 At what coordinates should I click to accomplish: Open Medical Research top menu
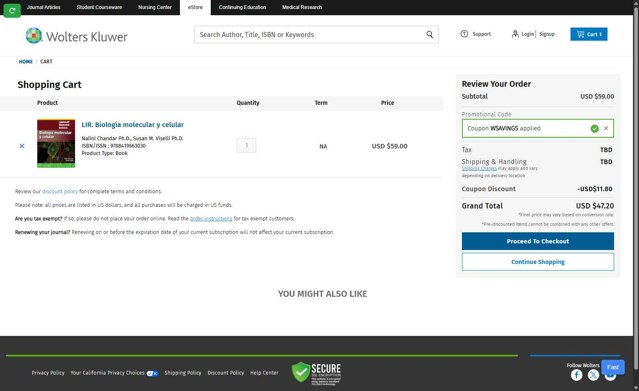coord(302,7)
